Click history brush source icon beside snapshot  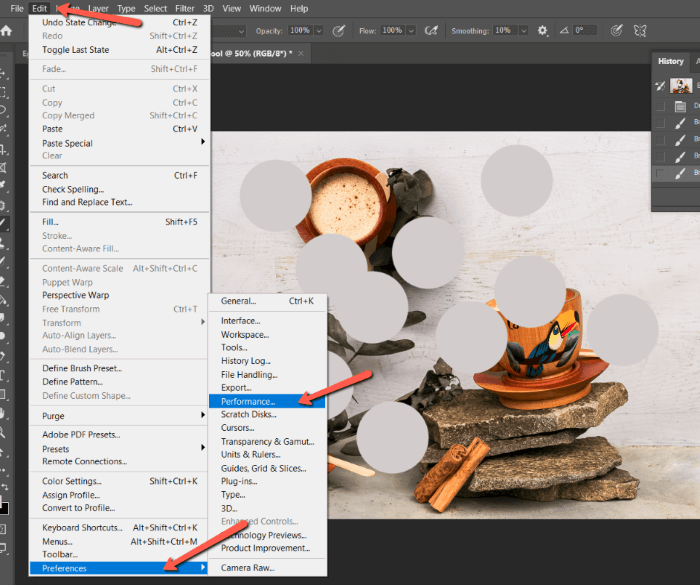(660, 86)
